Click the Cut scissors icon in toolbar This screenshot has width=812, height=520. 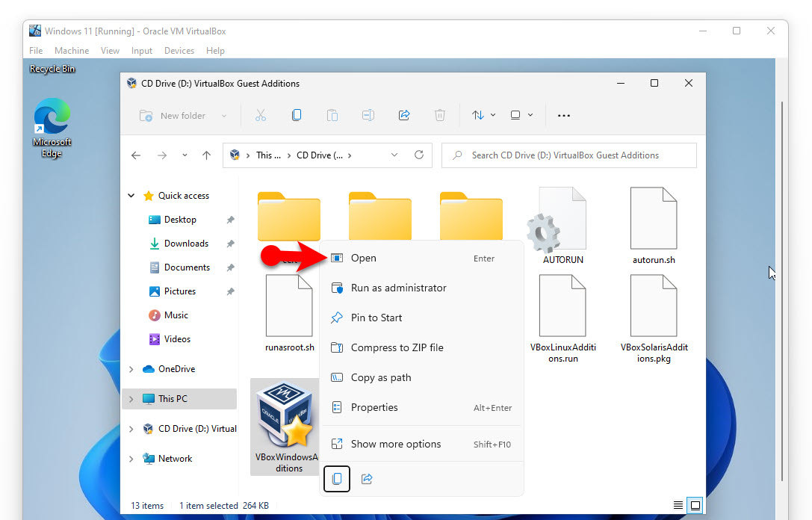[260, 115]
